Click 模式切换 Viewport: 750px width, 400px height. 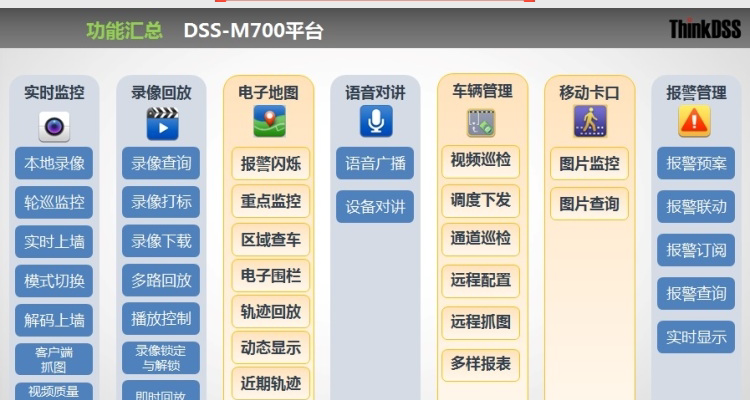(x=54, y=281)
